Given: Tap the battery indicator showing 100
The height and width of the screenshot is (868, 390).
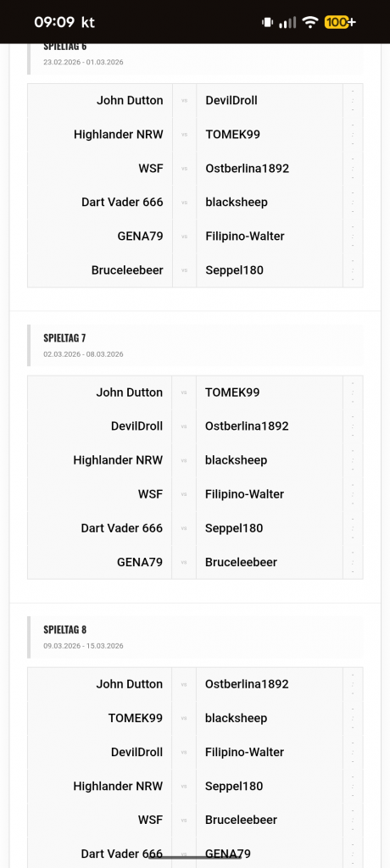Looking at the screenshot, I should (x=340, y=22).
